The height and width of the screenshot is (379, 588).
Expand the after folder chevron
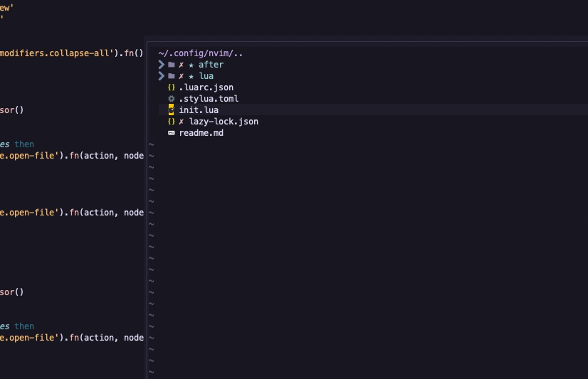click(x=162, y=65)
